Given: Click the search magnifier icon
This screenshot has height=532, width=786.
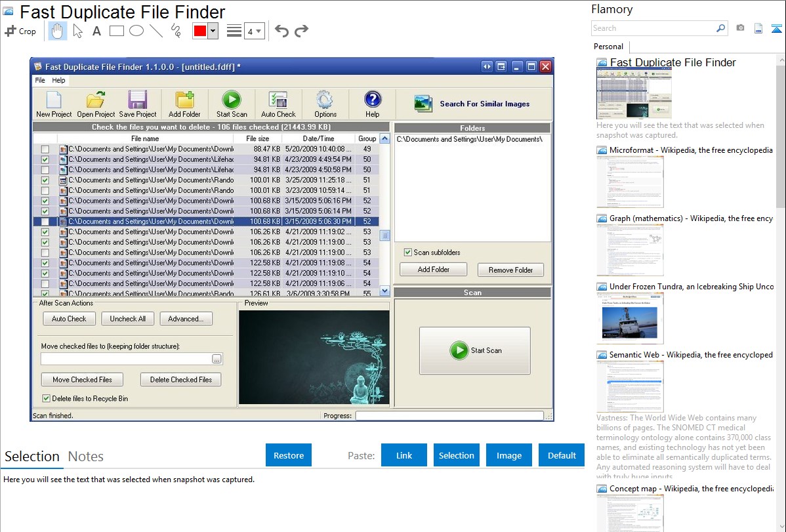Looking at the screenshot, I should [x=720, y=28].
